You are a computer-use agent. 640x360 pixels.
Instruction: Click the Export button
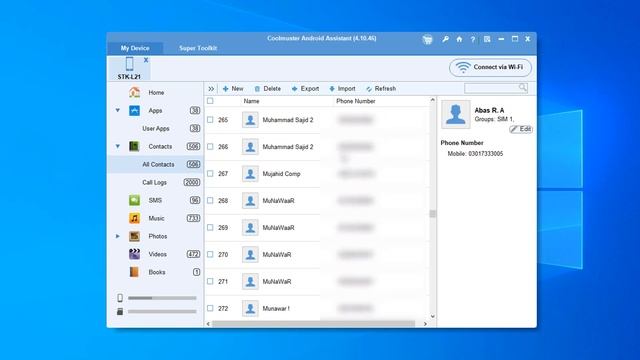click(305, 89)
